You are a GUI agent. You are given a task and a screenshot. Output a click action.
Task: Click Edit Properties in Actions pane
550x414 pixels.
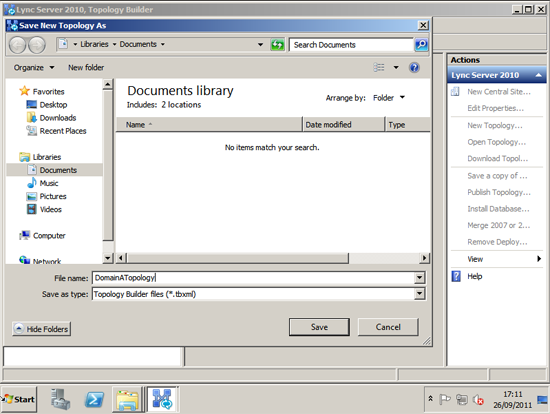coord(495,108)
